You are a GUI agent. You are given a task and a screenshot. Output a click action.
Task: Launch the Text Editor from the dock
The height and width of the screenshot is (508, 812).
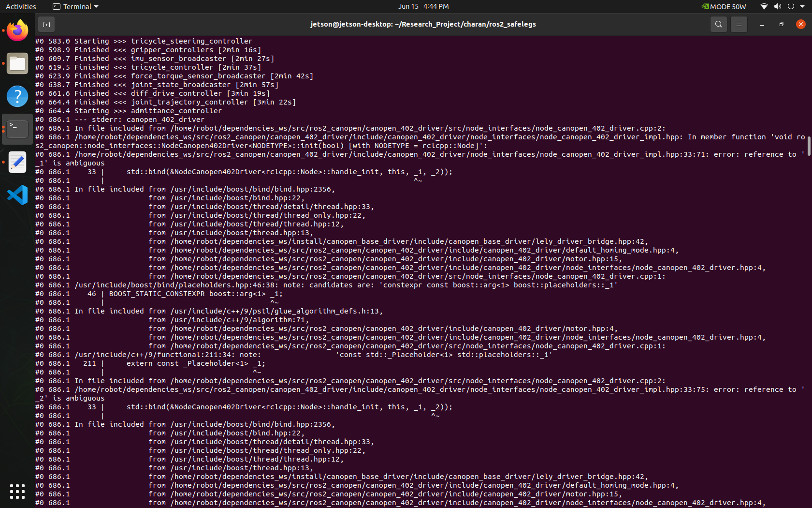[17, 162]
